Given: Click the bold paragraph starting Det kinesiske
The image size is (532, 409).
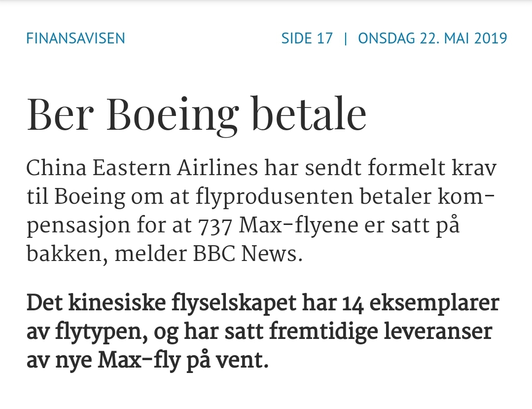Looking at the screenshot, I should (x=263, y=331).
